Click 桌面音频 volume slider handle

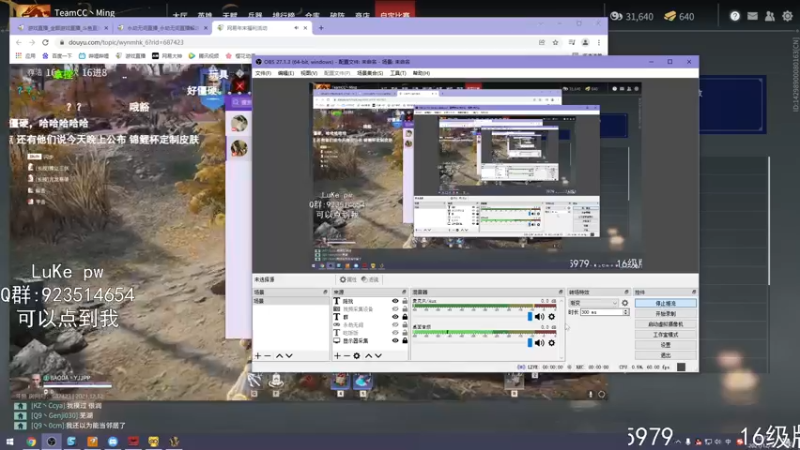pyautogui.click(x=530, y=343)
